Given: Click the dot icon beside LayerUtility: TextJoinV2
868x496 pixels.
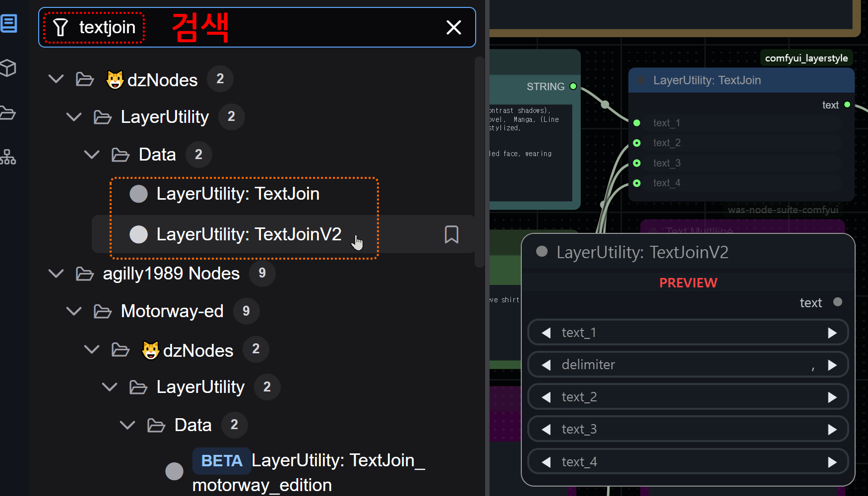Looking at the screenshot, I should pyautogui.click(x=138, y=234).
